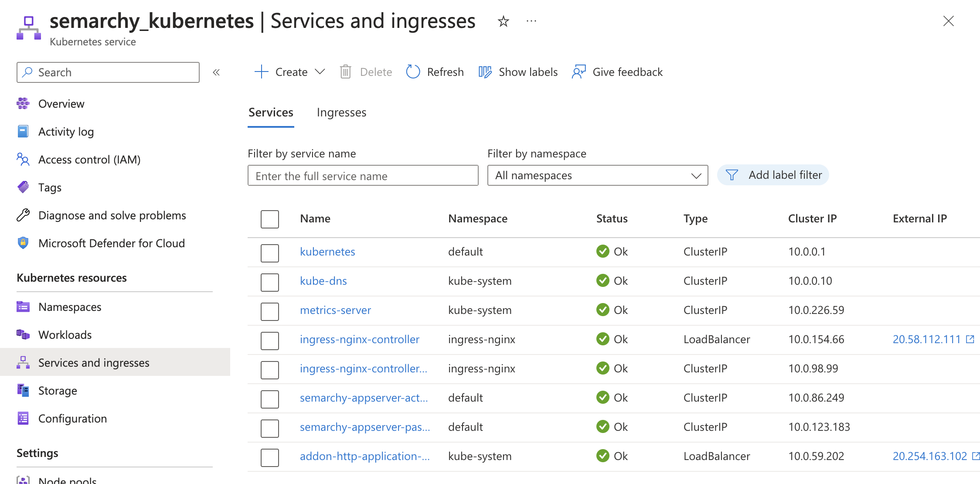This screenshot has width=980, height=484.
Task: Open Tags in the sidebar
Action: coord(50,187)
